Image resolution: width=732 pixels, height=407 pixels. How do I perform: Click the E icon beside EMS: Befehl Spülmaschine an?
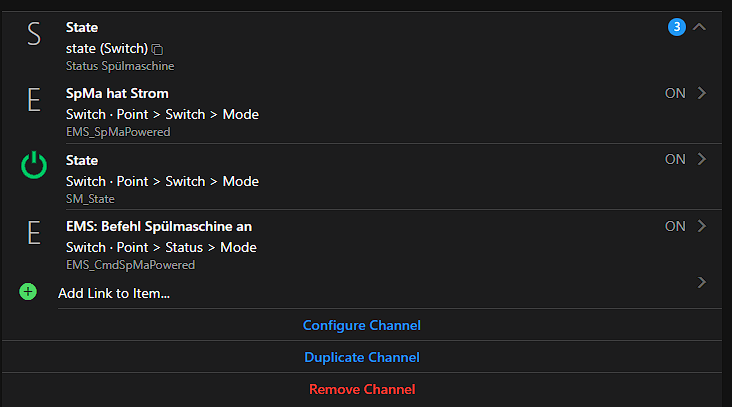point(34,233)
